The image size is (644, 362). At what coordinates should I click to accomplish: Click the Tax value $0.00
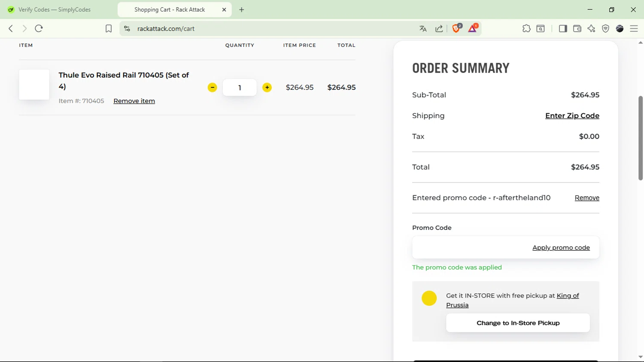click(589, 136)
